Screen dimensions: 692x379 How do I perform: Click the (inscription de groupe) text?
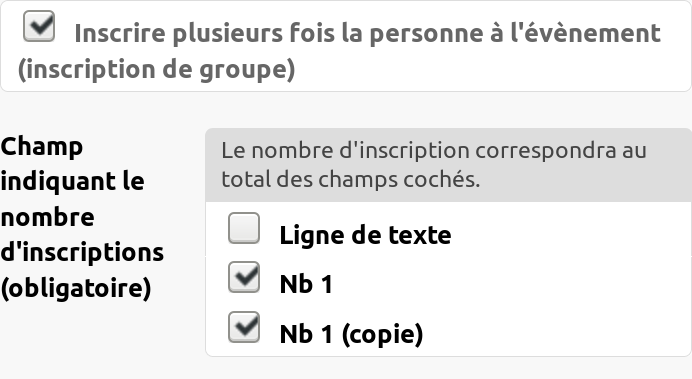(157, 70)
